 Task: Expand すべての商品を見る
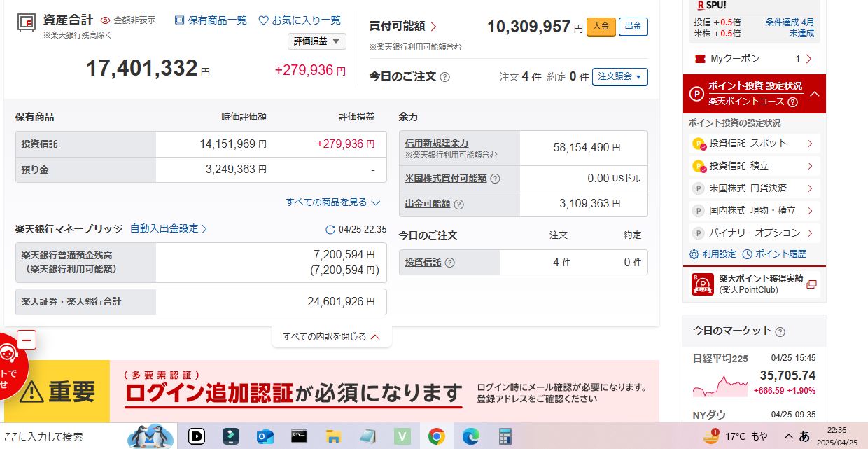coord(332,202)
